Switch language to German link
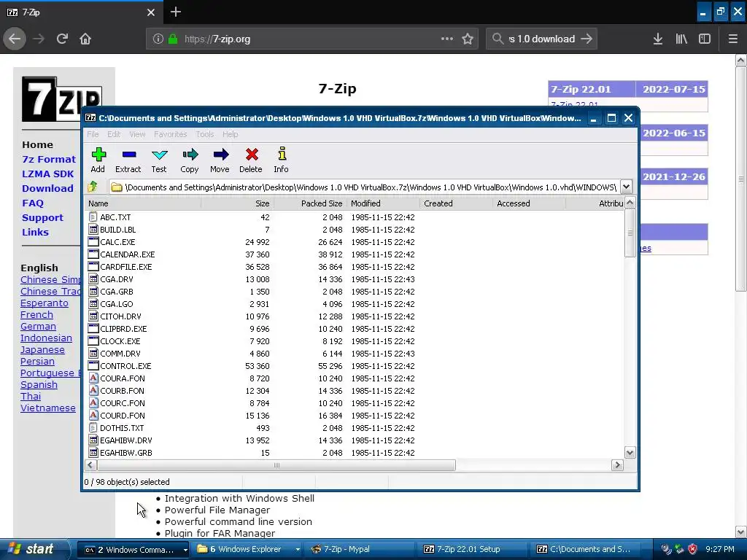Screen dimensions: 747x560 38,326
